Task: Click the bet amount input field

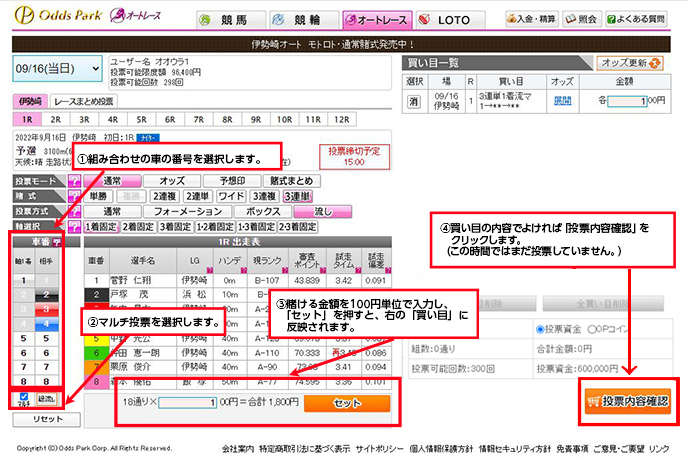Action: coord(188,403)
